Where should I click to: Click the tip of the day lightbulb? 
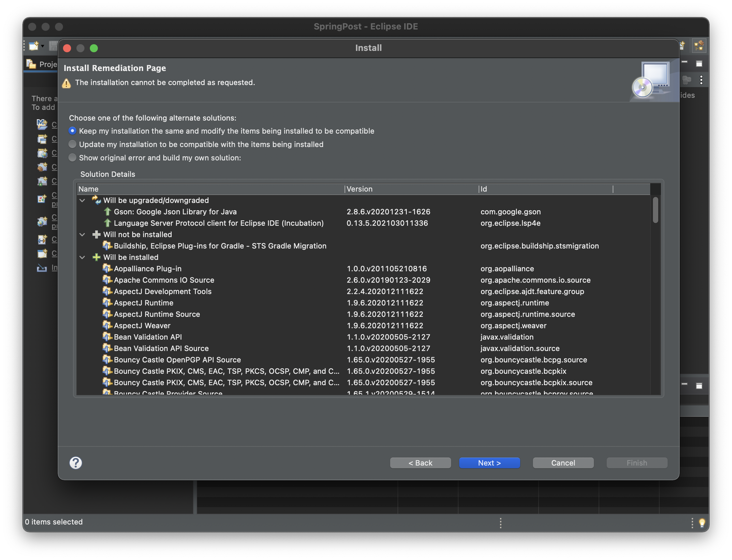pos(702,522)
